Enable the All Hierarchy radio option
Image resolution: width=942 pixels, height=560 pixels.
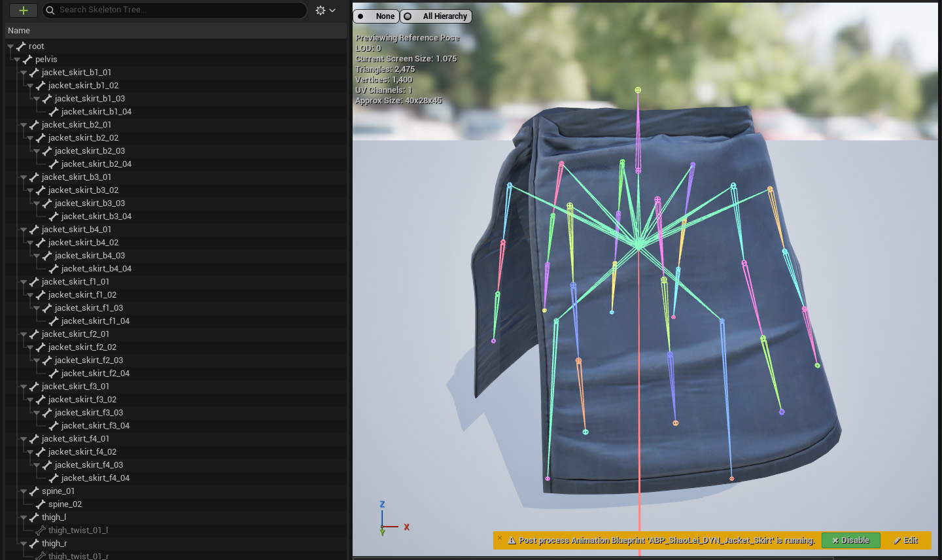click(x=436, y=16)
